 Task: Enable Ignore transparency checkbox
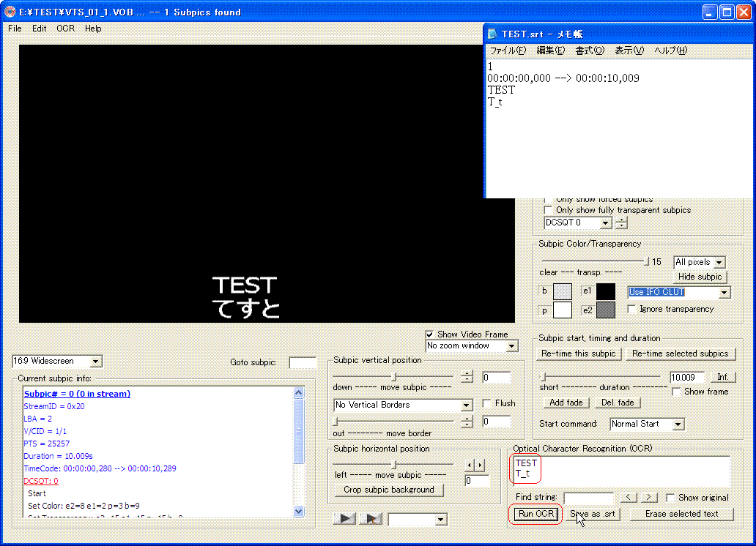coord(631,309)
